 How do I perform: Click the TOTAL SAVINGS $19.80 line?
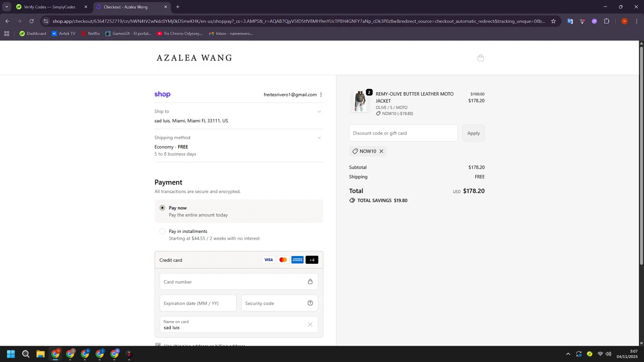coord(378,200)
